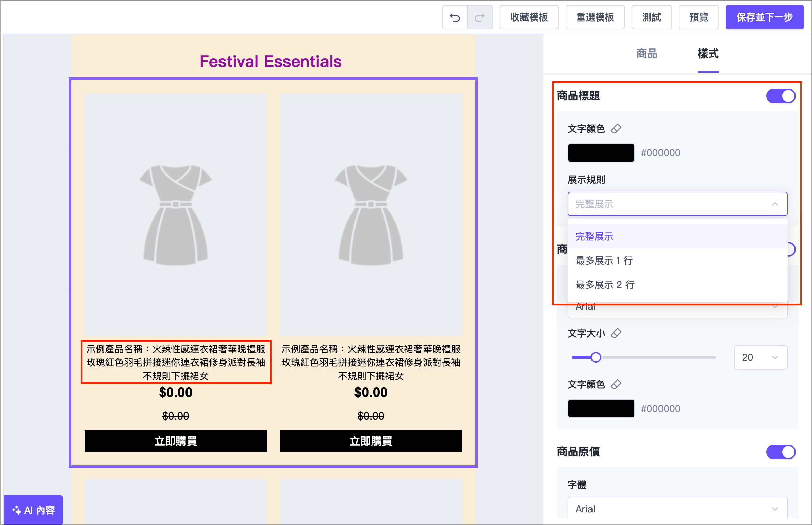Click the redo arrow icon
The image size is (812, 525).
(480, 17)
